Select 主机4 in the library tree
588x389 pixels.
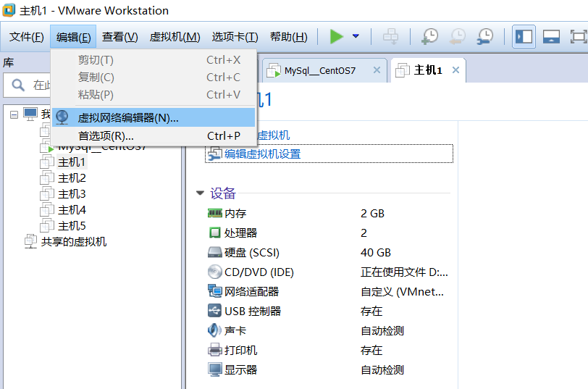click(x=72, y=209)
